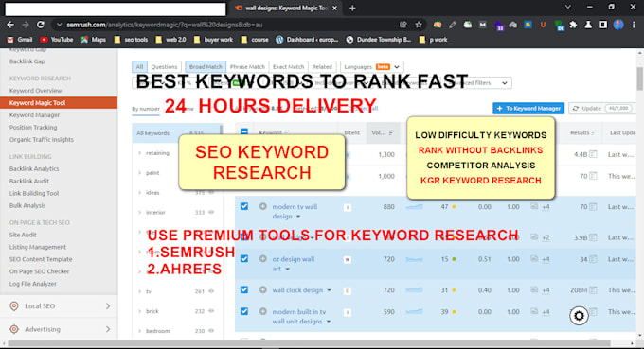Image resolution: width=644 pixels, height=349 pixels.
Task: Open Chrome three-dot menu
Action: tap(634, 25)
